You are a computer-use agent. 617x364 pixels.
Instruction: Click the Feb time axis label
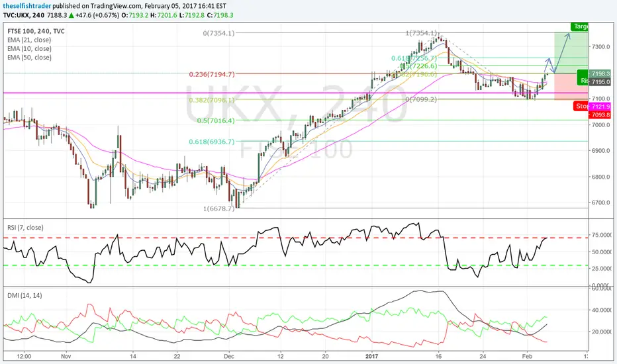[527, 357]
